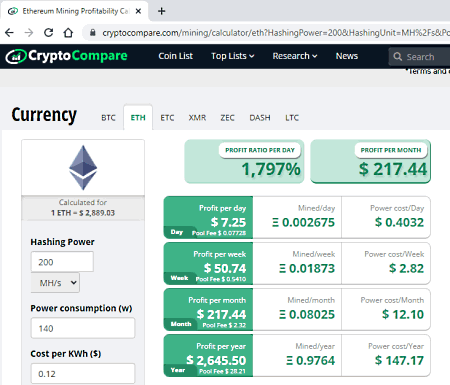Click the browser forward arrow
This screenshot has width=450, height=385.
(x=29, y=33)
